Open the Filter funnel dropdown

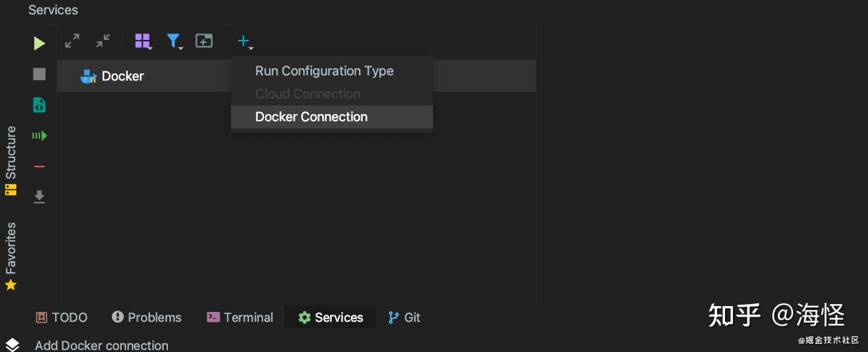click(174, 41)
